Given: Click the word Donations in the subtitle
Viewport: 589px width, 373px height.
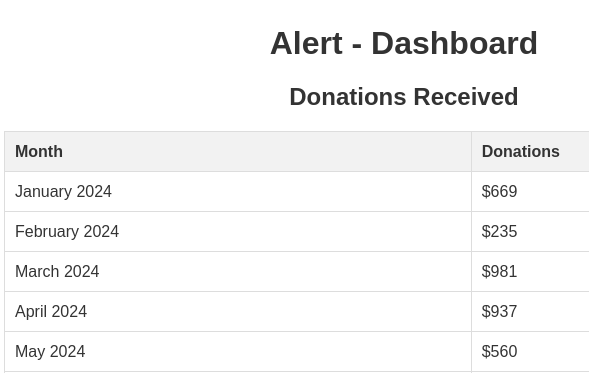Looking at the screenshot, I should pyautogui.click(x=348, y=97).
